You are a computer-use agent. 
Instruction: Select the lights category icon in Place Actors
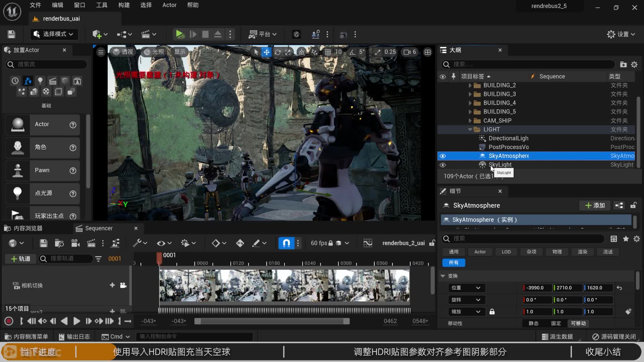(x=40, y=81)
